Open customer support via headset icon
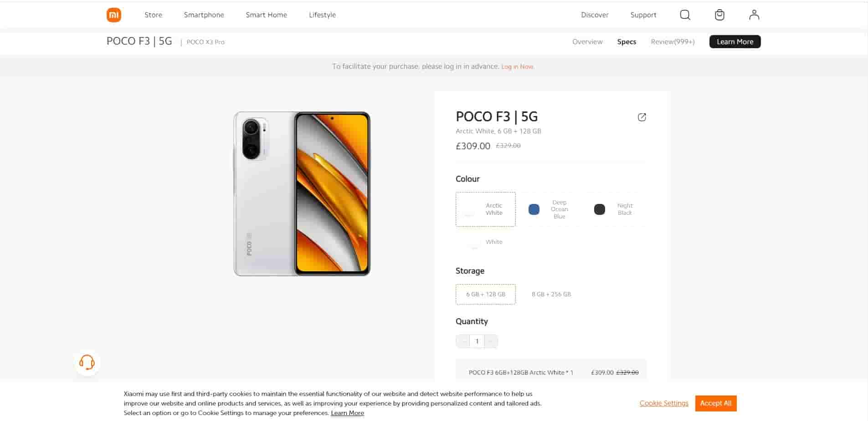Viewport: 868px width, 421px height. pos(87,362)
